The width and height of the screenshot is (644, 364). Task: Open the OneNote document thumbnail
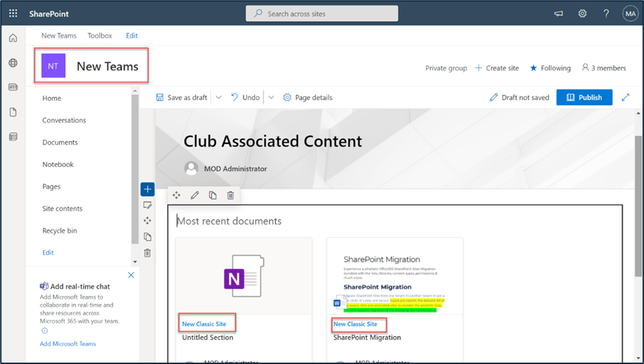(x=244, y=276)
